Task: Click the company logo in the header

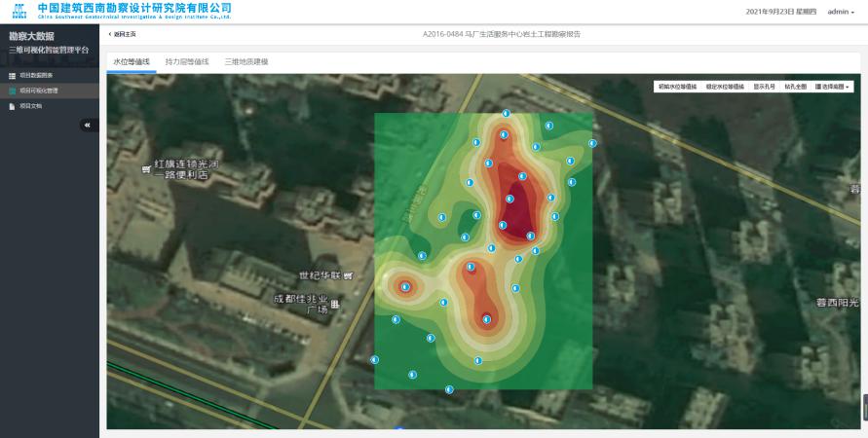Action: [x=19, y=11]
